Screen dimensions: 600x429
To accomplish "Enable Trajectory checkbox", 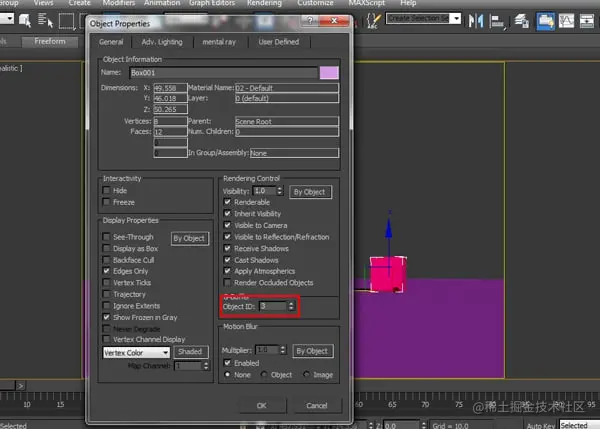I will [106, 294].
